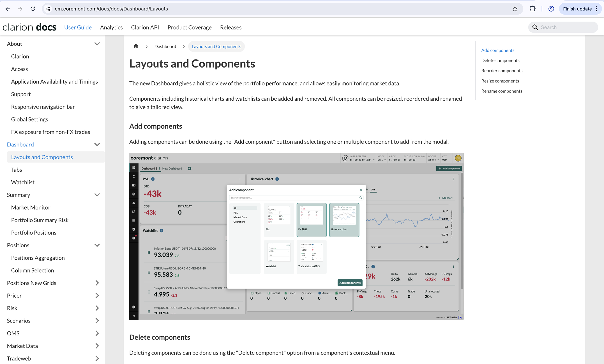This screenshot has height=364, width=604.
Task: Click the clarion docs logo
Action: point(29,27)
